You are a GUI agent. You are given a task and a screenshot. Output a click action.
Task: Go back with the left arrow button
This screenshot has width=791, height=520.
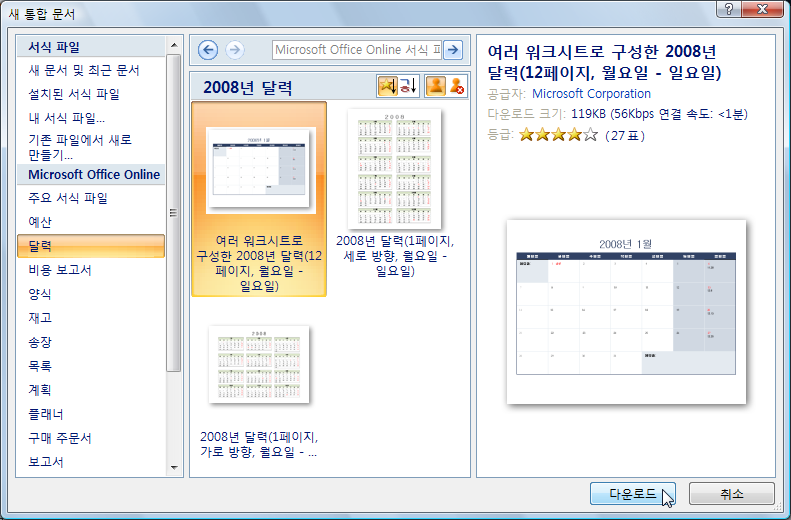point(208,50)
